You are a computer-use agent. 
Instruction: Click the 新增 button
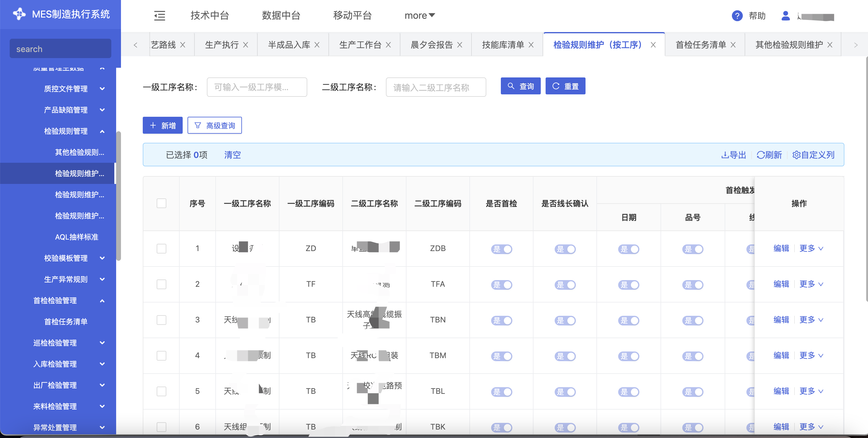tap(162, 125)
